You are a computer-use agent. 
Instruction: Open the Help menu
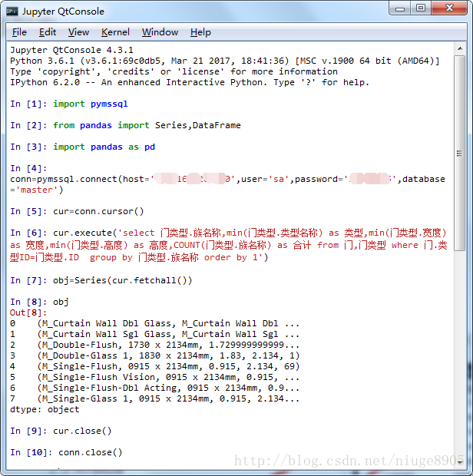[200, 32]
